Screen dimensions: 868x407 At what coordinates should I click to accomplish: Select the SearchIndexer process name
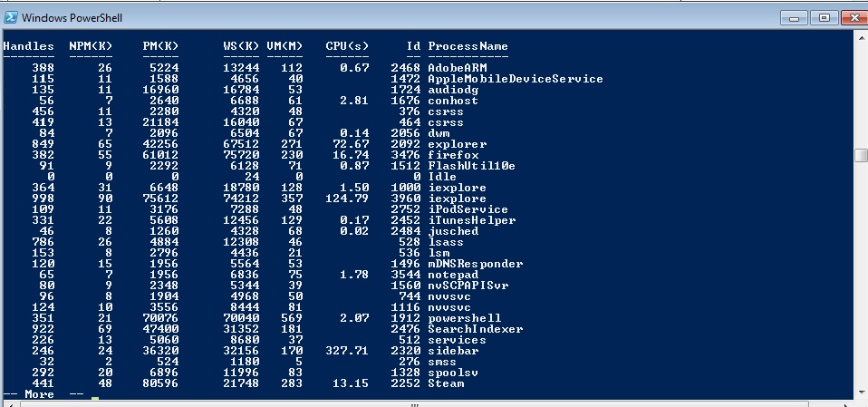[x=476, y=329]
